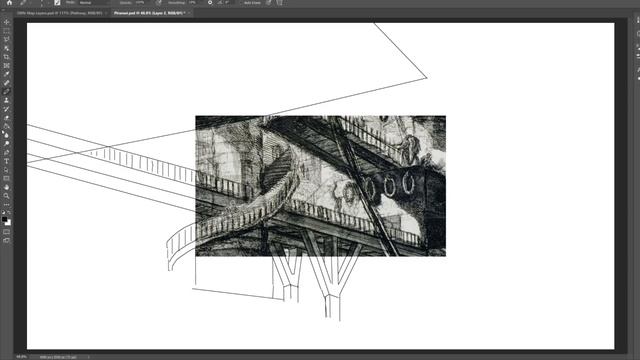Screen dimensions: 640x360
Task: Select the Rectangular Marquee tool
Action: (x=6, y=31)
